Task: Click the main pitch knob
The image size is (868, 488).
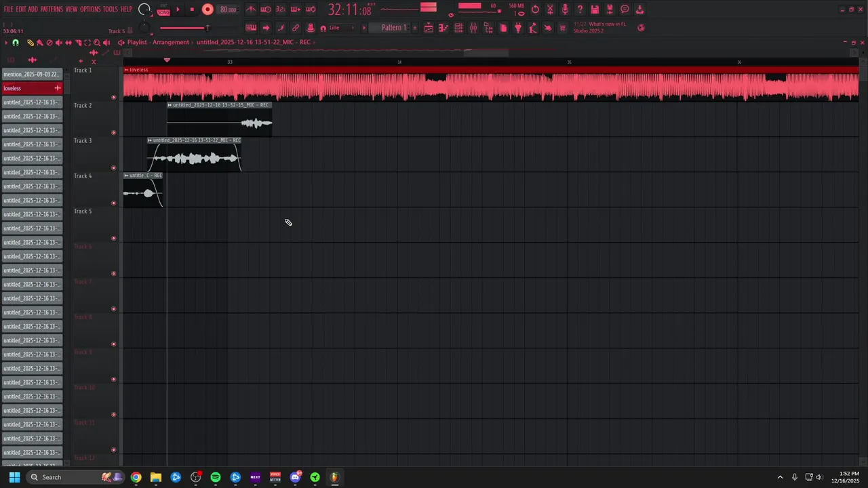Action: tap(144, 28)
